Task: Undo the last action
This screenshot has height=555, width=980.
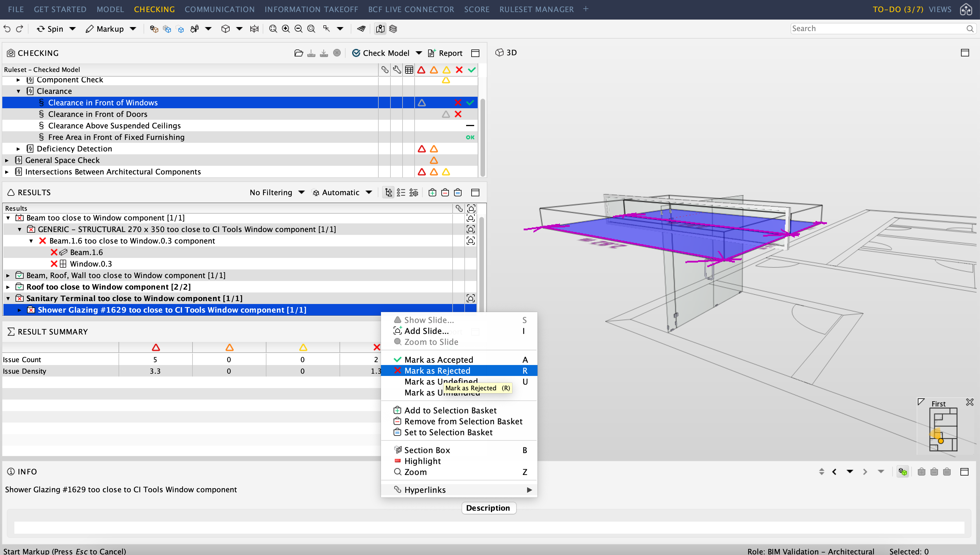Action: coord(7,28)
